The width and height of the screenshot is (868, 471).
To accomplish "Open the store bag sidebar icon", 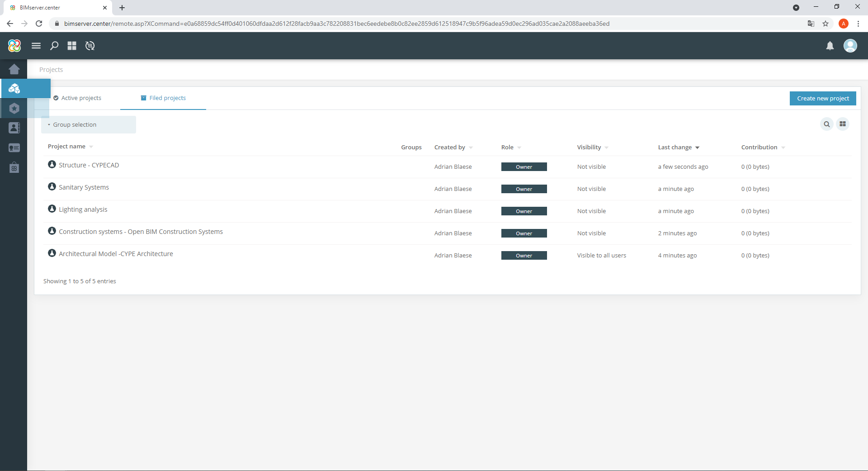I will pos(14,168).
